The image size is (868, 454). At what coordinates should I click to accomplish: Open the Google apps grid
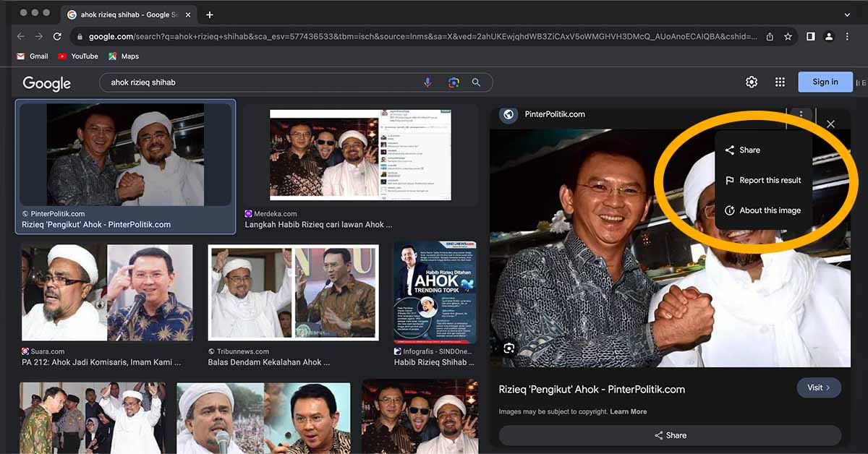[779, 82]
